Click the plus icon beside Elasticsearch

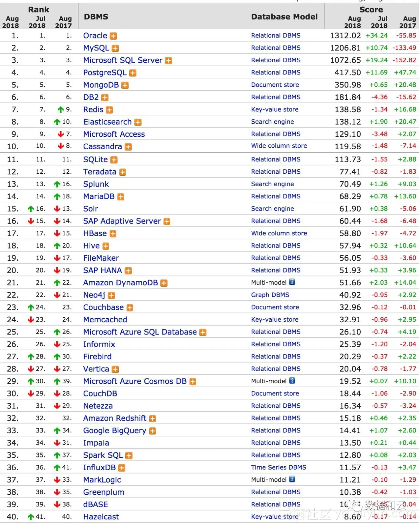tap(138, 122)
